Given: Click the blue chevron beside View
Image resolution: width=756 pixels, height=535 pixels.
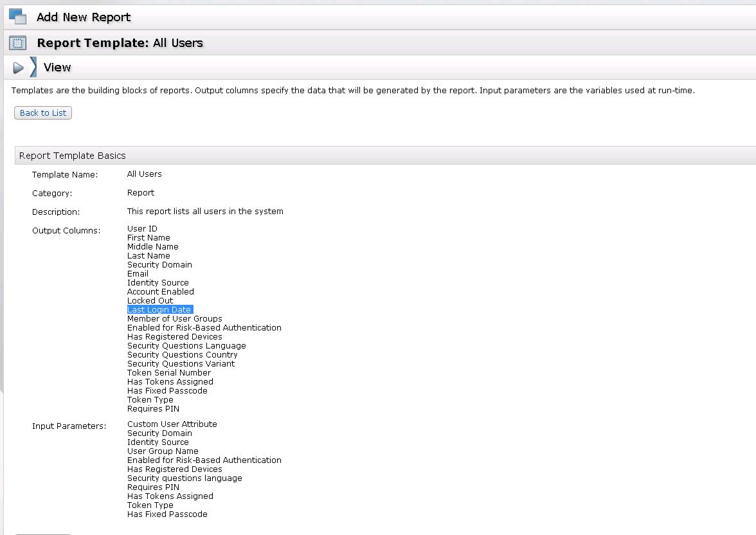Looking at the screenshot, I should tap(33, 67).
